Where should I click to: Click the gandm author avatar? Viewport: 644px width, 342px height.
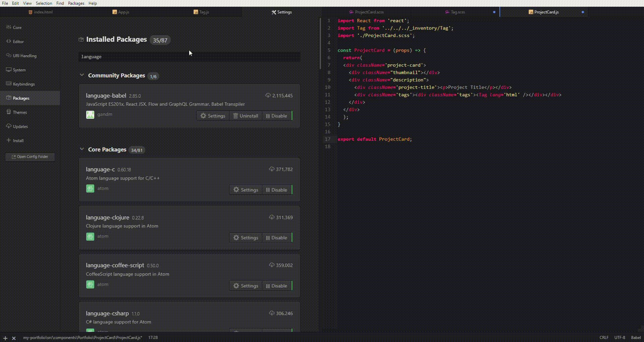(x=90, y=115)
